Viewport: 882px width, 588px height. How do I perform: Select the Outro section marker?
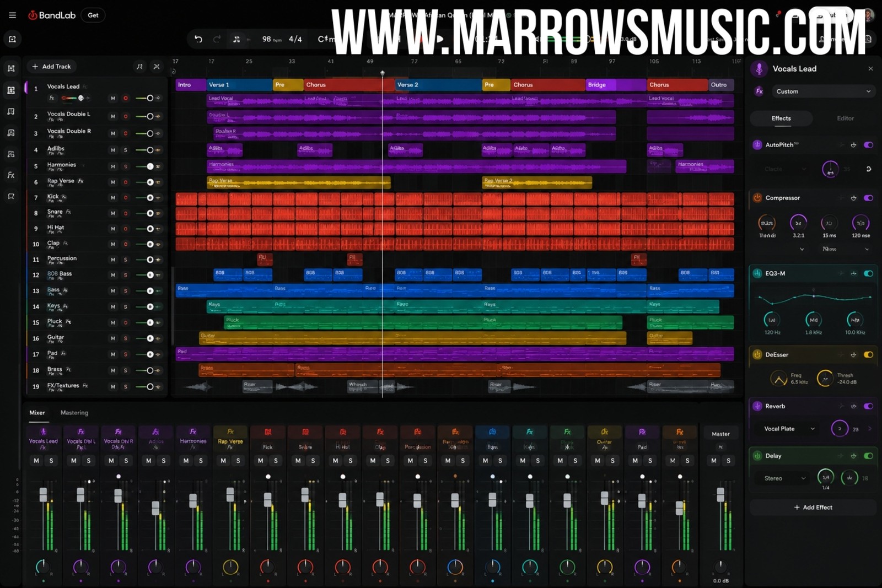coord(721,85)
